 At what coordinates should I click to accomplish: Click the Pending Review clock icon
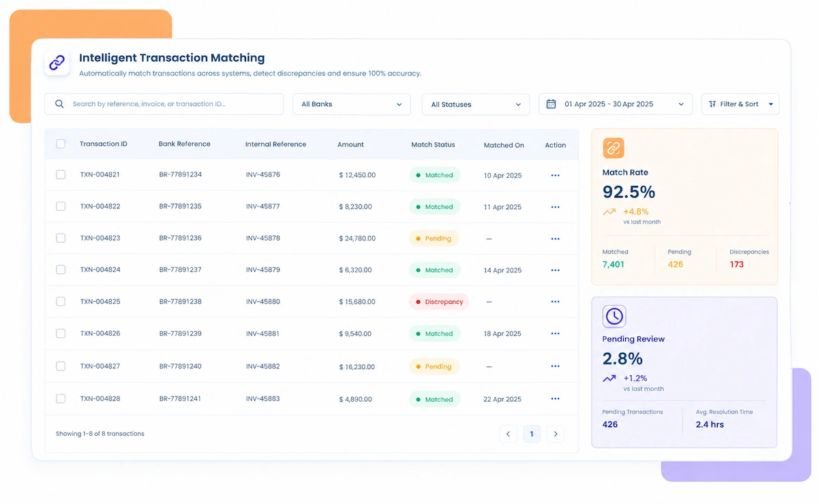point(614,316)
